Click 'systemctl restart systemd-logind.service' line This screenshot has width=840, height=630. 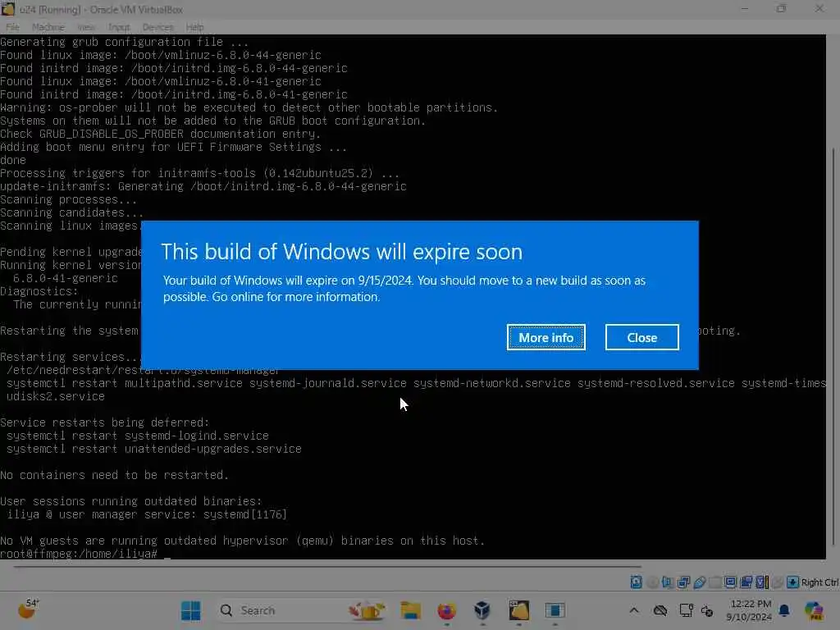pos(137,436)
